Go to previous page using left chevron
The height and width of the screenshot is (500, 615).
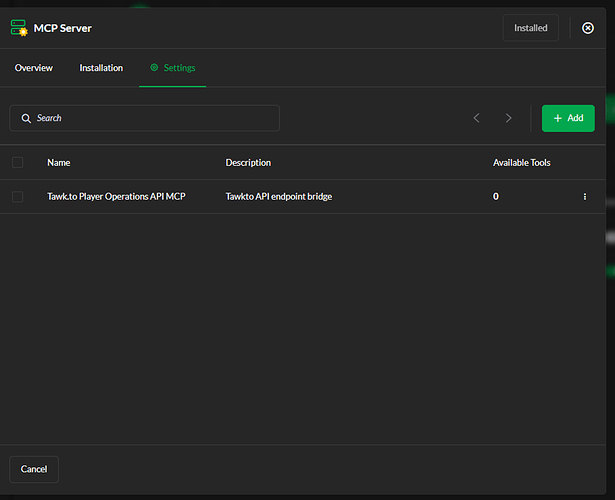tap(476, 118)
